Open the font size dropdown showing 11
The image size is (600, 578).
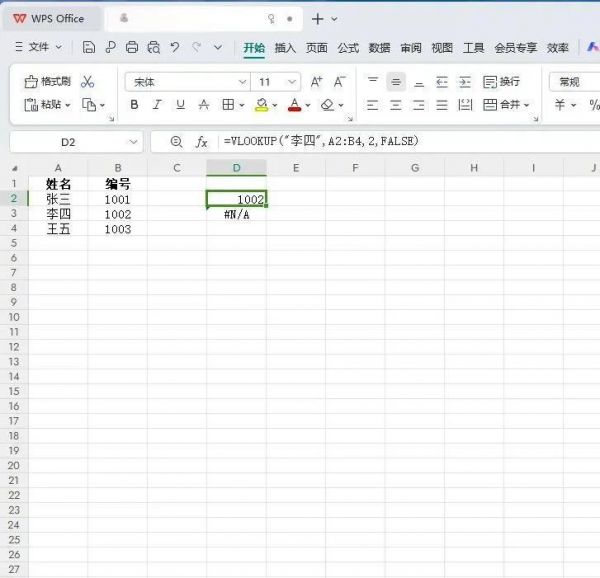(x=291, y=82)
